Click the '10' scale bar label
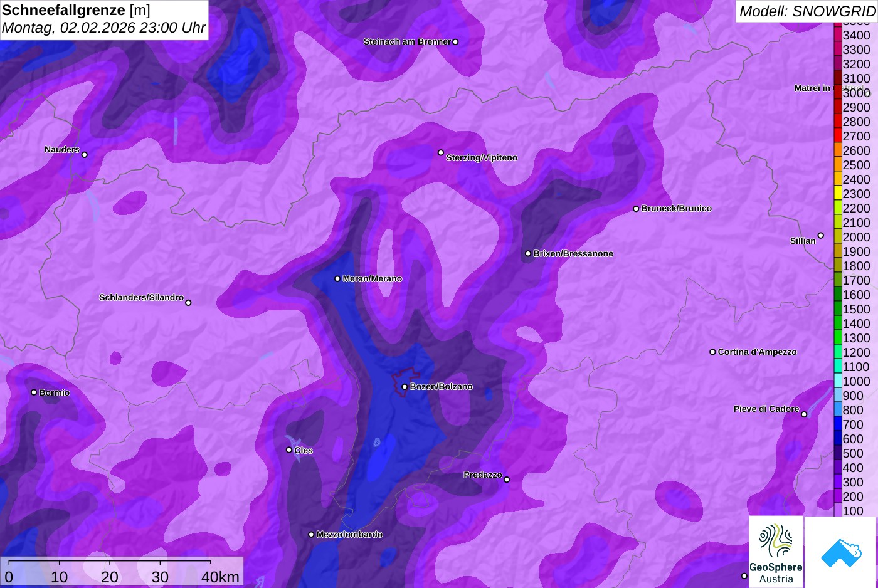The height and width of the screenshot is (588, 878). 60,577
